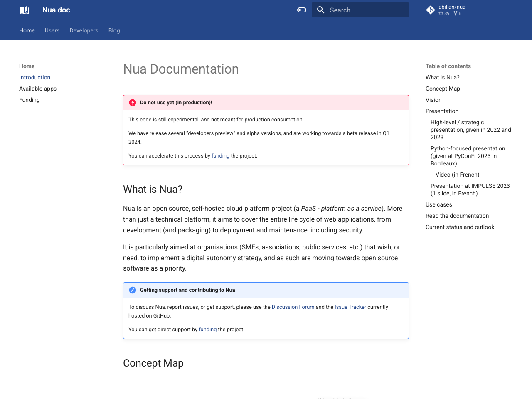Open Funding page from sidebar
The height and width of the screenshot is (399, 532).
[x=30, y=100]
